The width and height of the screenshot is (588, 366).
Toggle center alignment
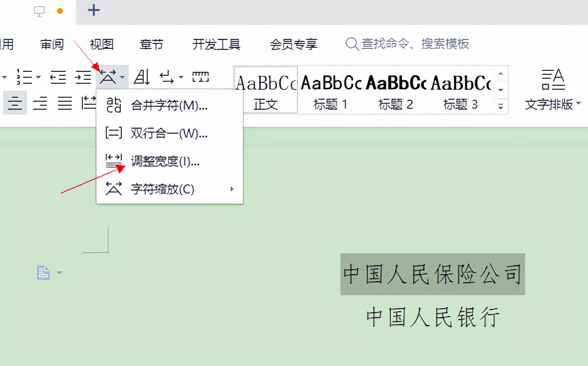click(x=15, y=102)
